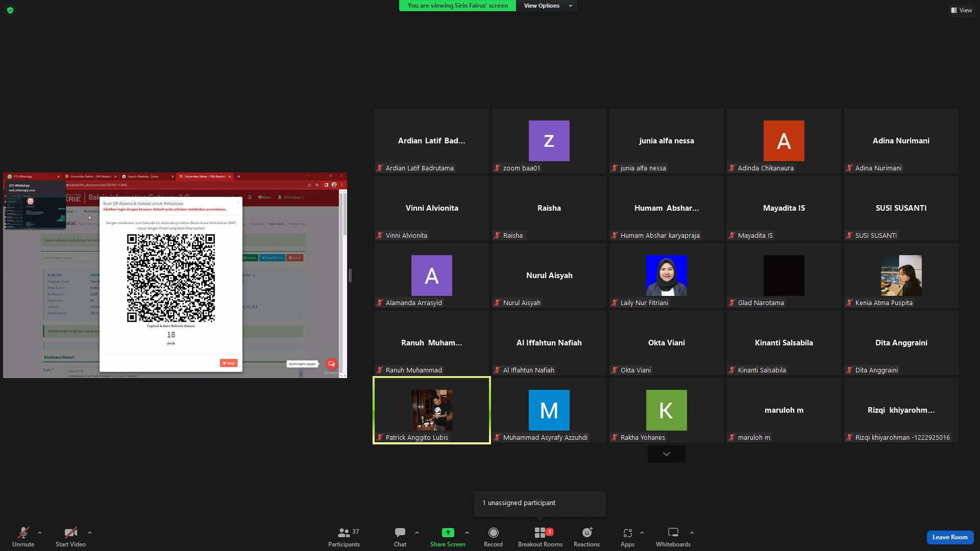Click SUSI SUSANTI's muted mic icon

point(849,235)
